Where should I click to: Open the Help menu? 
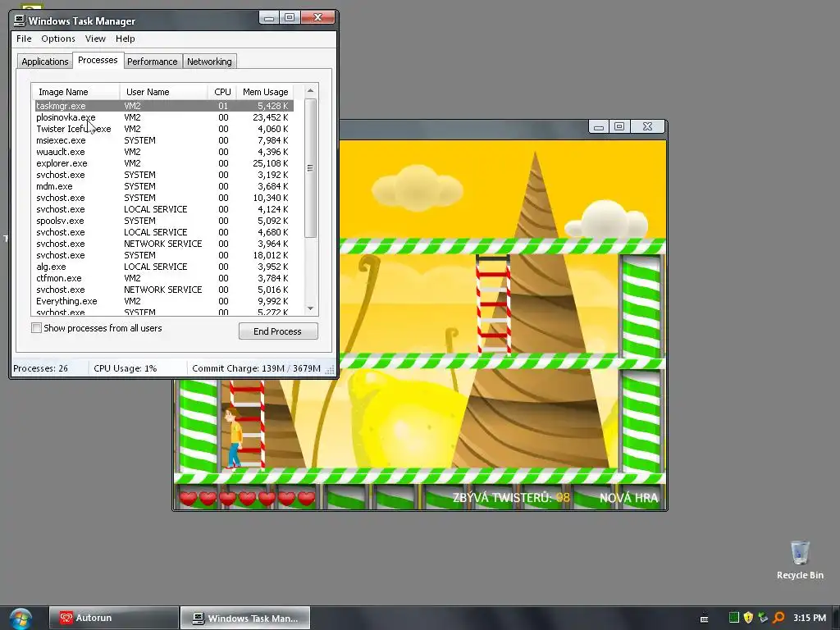pyautogui.click(x=125, y=39)
